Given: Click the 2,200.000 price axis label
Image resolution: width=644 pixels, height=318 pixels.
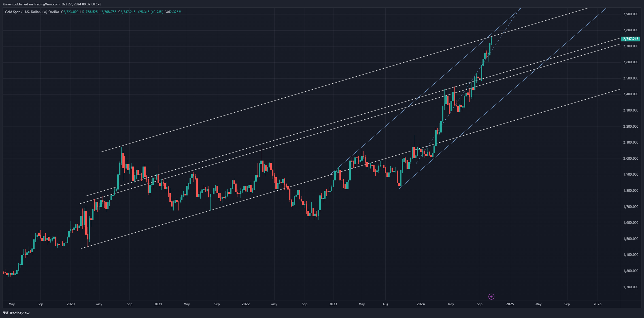Looking at the screenshot, I should pos(630,127).
